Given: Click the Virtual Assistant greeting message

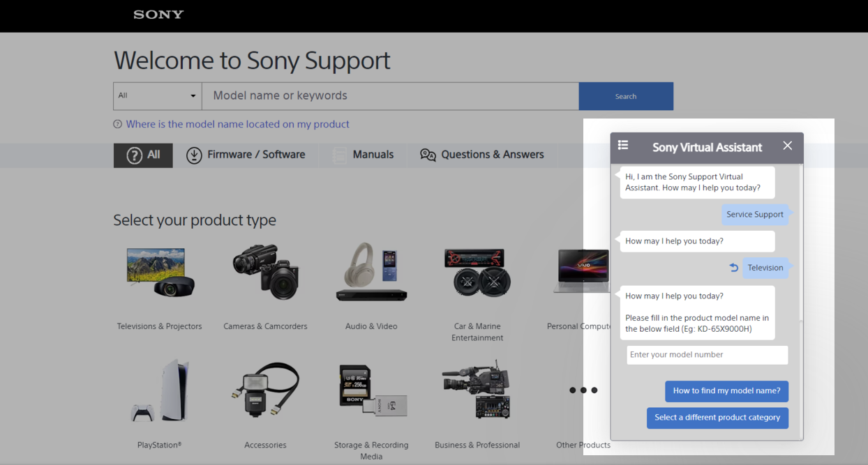Looking at the screenshot, I should tap(697, 182).
